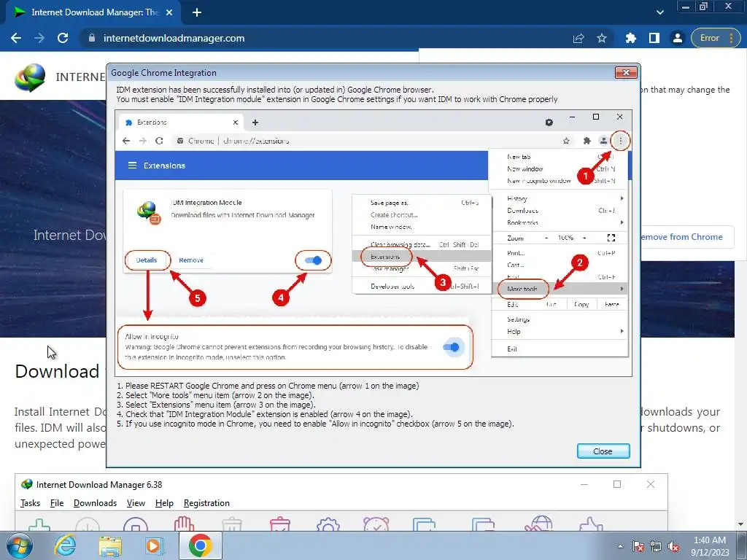
Task: Click instruction line 'Select "More tools" menu item'
Action: pyautogui.click(x=215, y=395)
